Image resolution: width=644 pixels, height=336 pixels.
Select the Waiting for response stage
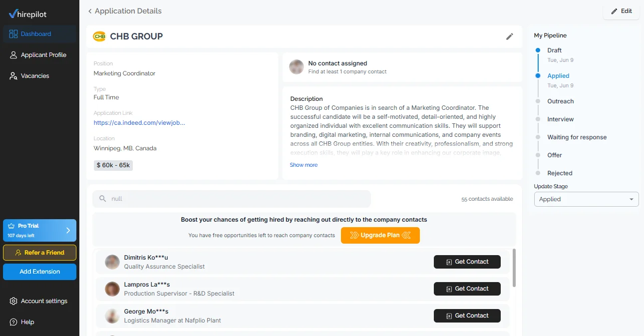pyautogui.click(x=577, y=137)
